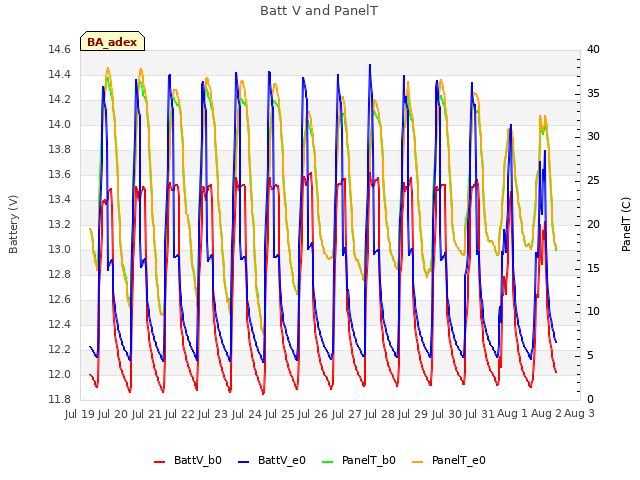This screenshot has width=640, height=480.
Task: Click the 'Jul 23' date axis label
Action: (x=213, y=414)
